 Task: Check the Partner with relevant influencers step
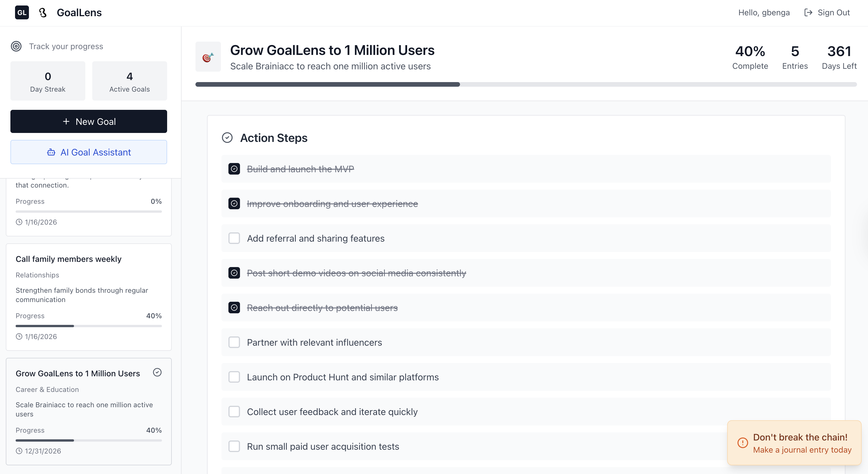point(234,342)
